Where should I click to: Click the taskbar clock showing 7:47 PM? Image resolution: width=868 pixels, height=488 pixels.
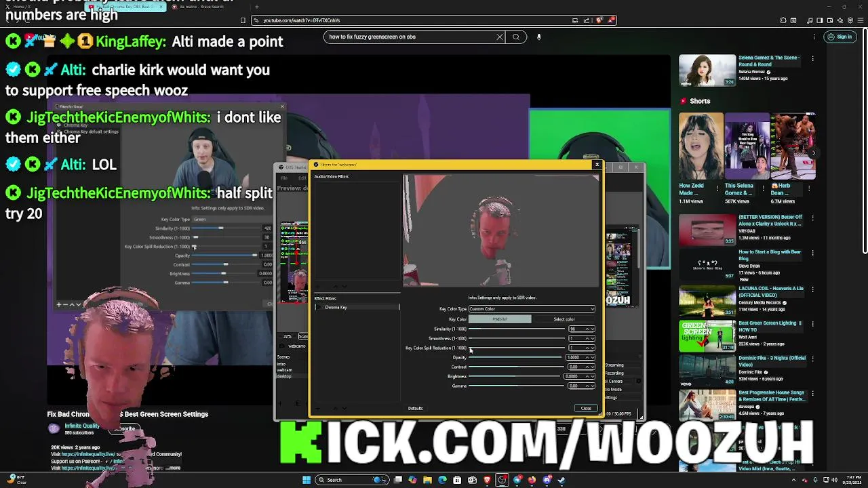pyautogui.click(x=853, y=480)
